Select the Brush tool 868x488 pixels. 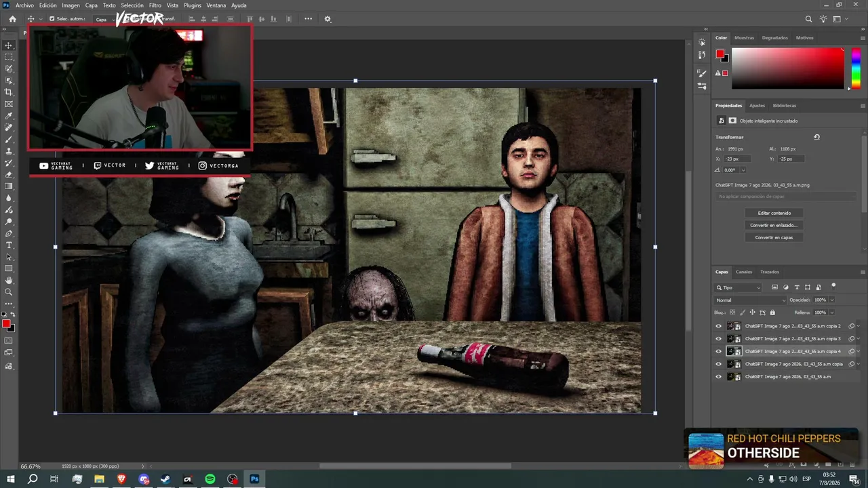click(x=9, y=139)
